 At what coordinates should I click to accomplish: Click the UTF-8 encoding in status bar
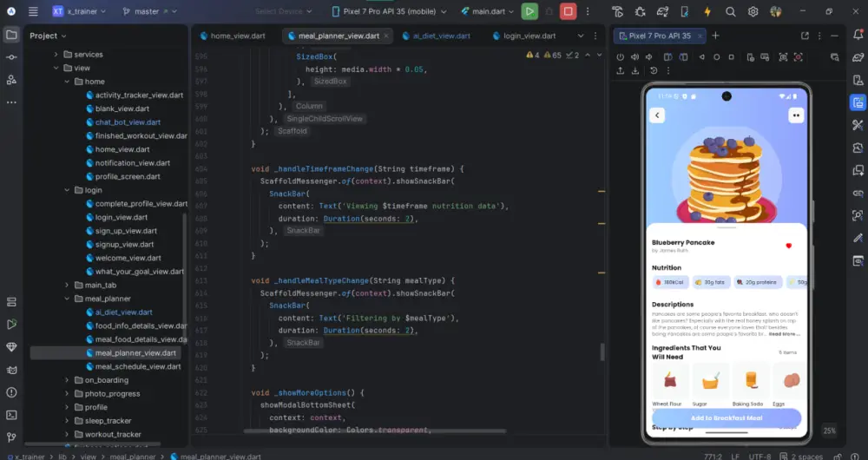759,457
